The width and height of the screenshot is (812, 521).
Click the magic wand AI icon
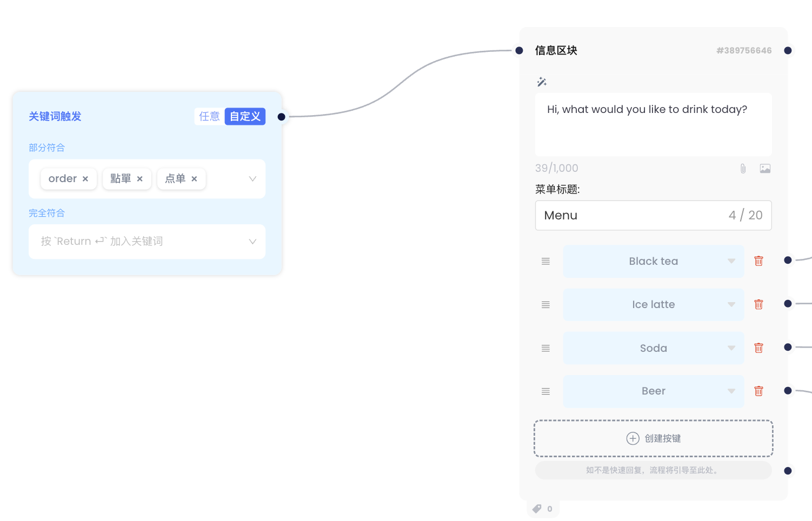click(542, 82)
